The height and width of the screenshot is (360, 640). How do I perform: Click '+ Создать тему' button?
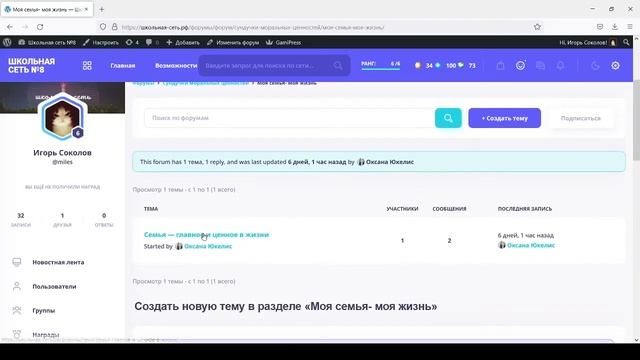click(504, 118)
